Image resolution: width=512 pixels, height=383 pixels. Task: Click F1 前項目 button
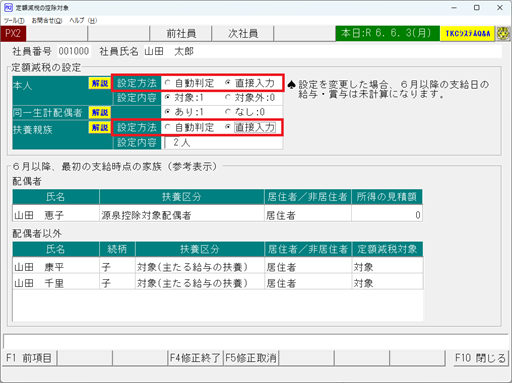click(x=29, y=358)
